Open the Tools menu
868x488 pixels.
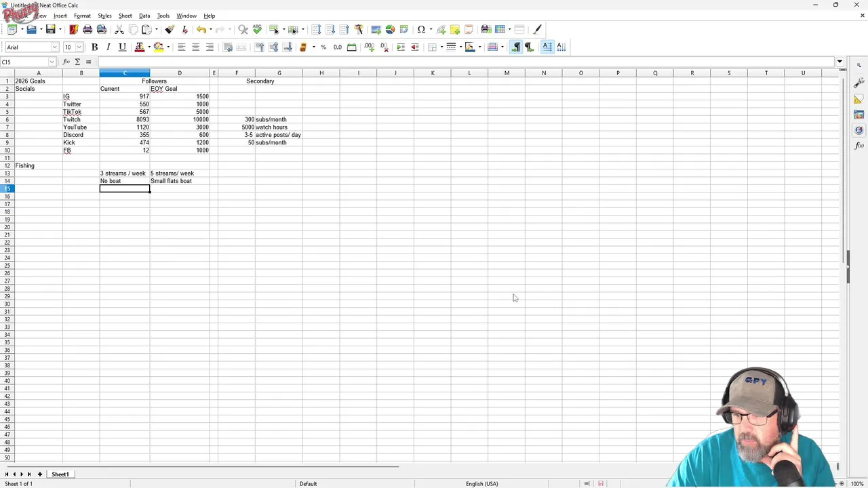pyautogui.click(x=163, y=16)
